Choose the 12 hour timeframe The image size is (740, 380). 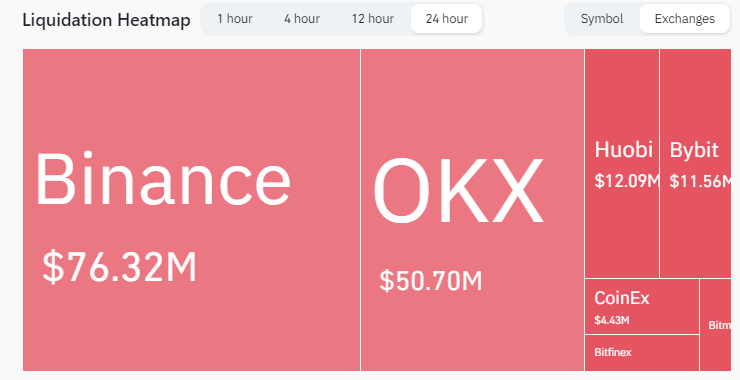click(372, 19)
